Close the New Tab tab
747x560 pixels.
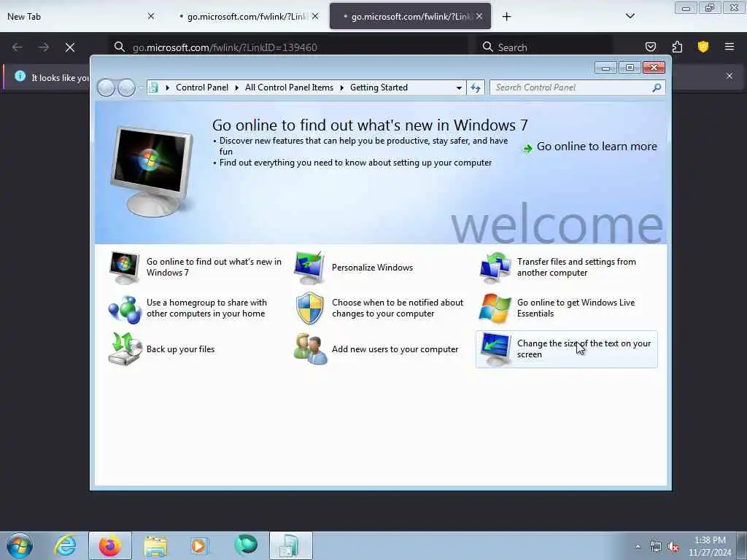151,16
